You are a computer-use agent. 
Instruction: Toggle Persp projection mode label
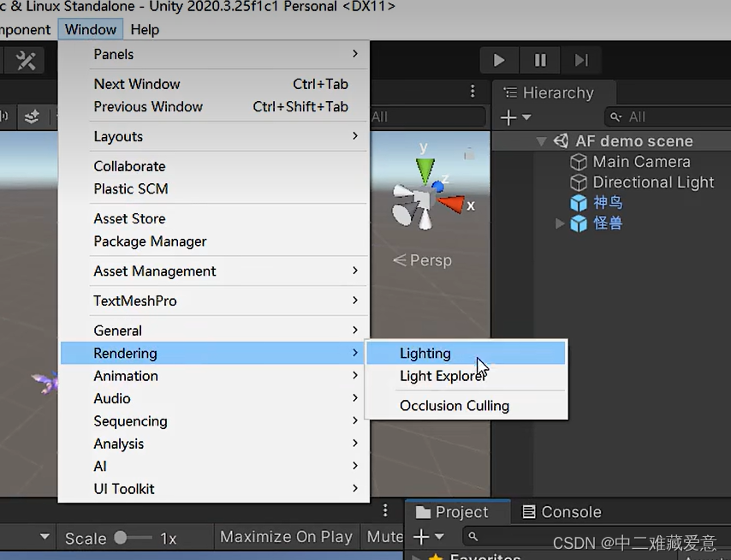[422, 260]
